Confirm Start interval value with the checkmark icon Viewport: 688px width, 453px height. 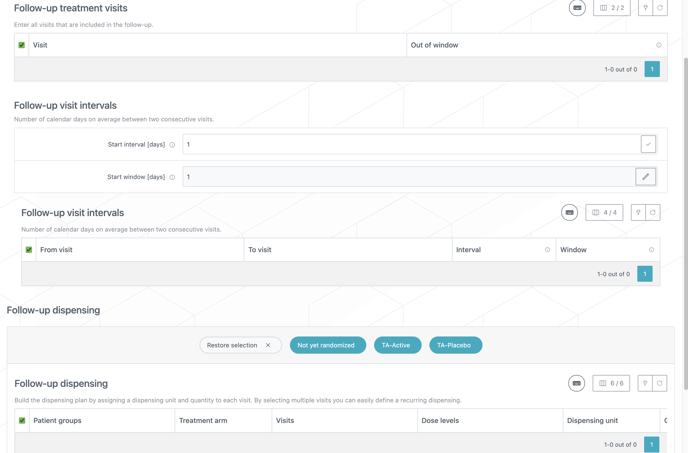648,144
